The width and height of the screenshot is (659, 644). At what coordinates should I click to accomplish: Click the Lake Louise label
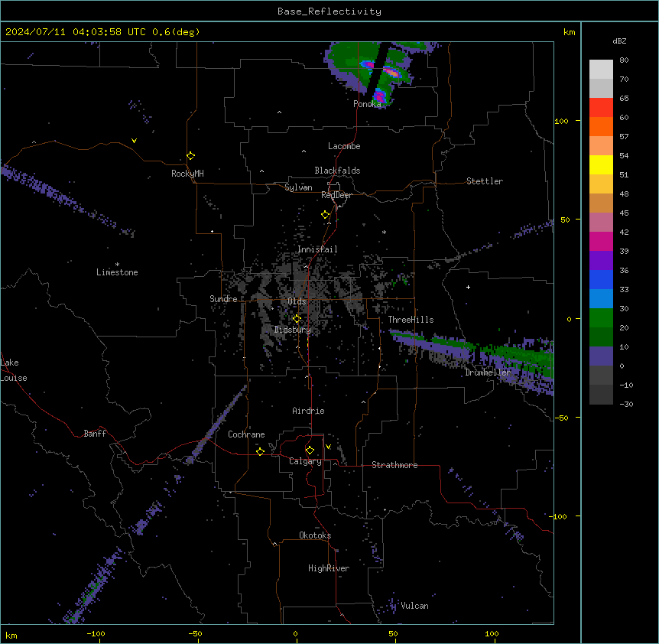(x=14, y=370)
